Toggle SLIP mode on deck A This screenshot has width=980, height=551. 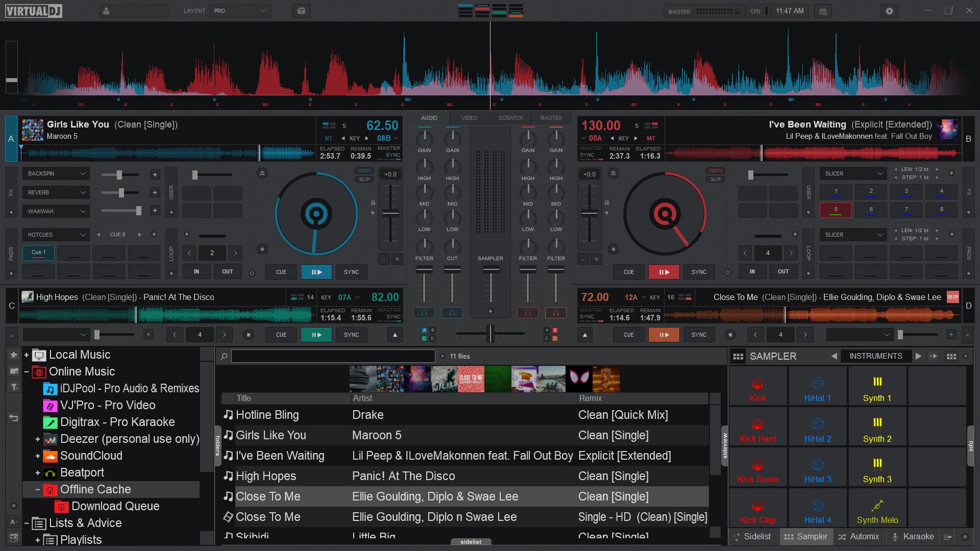tap(364, 180)
